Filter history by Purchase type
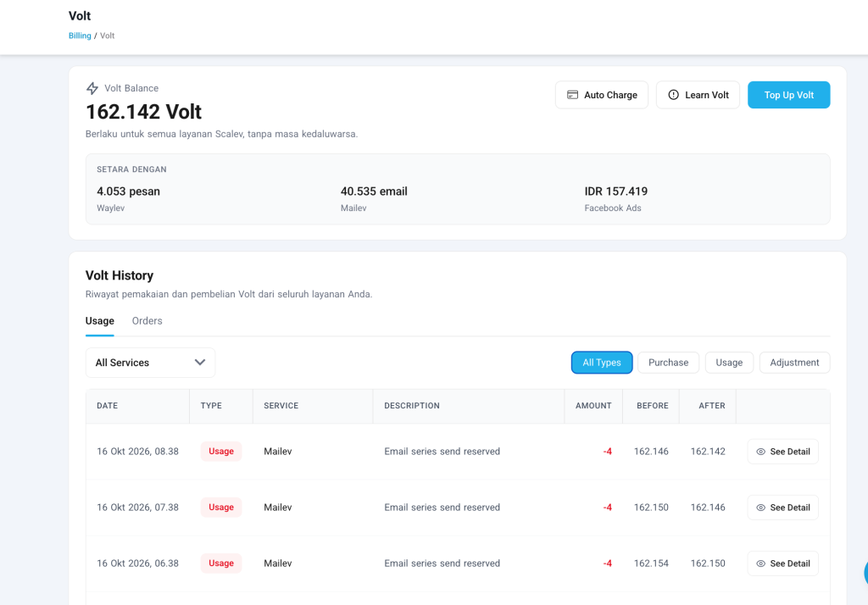Screen dimensions: 868x605 pos(668,363)
